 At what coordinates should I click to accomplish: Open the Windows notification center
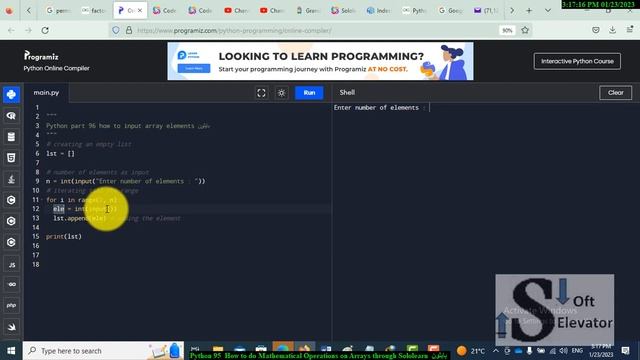click(x=625, y=351)
